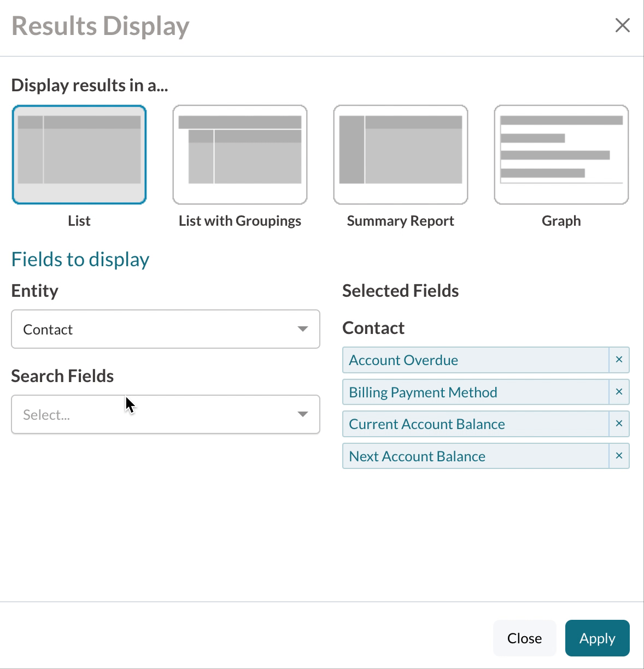
Task: Remove the Next Account Balance field
Action: coord(619,456)
